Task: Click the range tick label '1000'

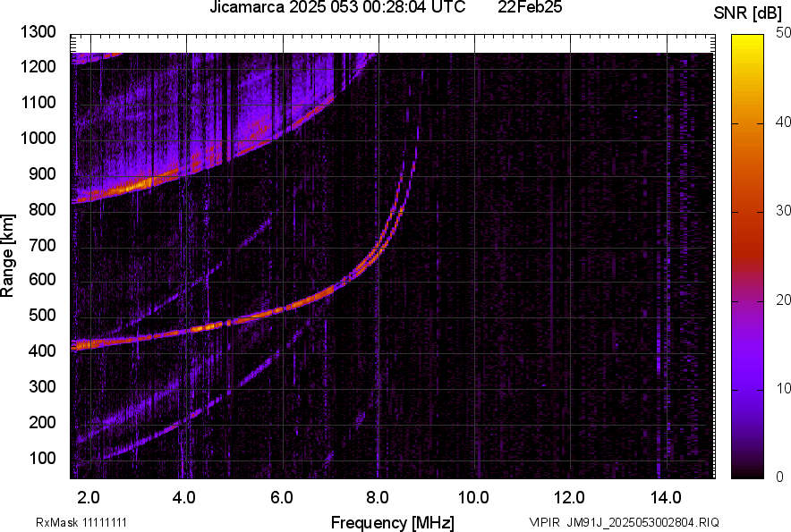Action: point(38,138)
